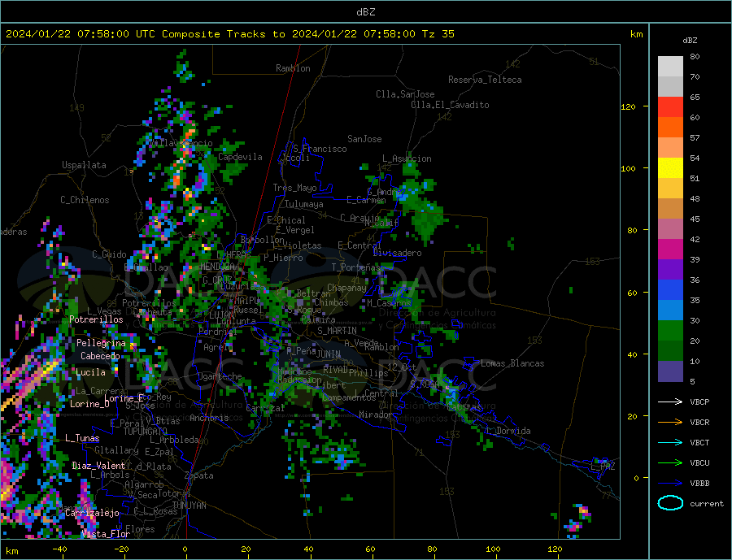Click the 'Chapanay' map label
Image resolution: width=732 pixels, height=560 pixels.
pyautogui.click(x=346, y=288)
